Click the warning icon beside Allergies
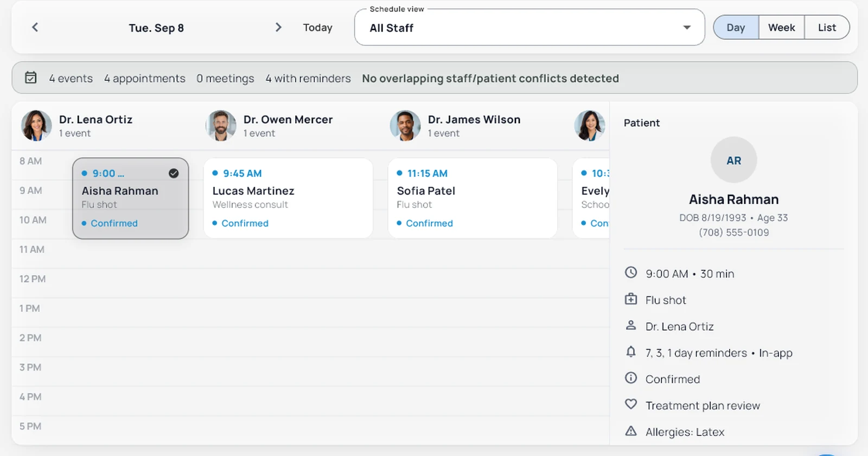 pyautogui.click(x=630, y=431)
